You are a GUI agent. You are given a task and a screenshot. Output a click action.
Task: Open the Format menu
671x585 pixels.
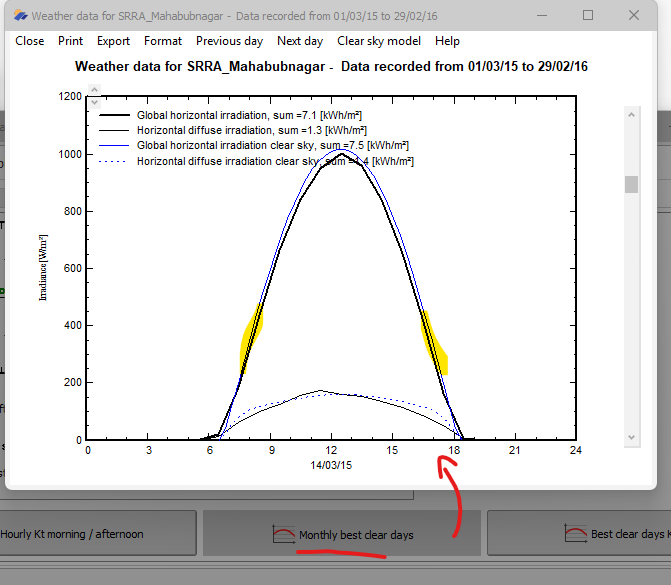tap(163, 41)
